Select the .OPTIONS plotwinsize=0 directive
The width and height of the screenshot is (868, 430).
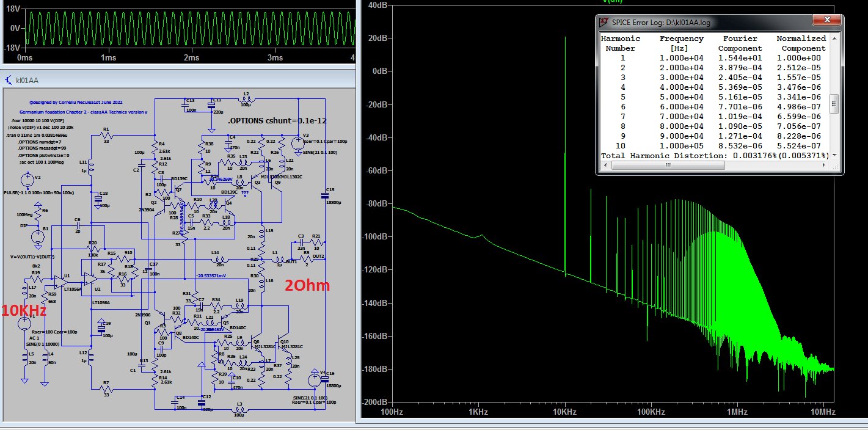[43, 155]
